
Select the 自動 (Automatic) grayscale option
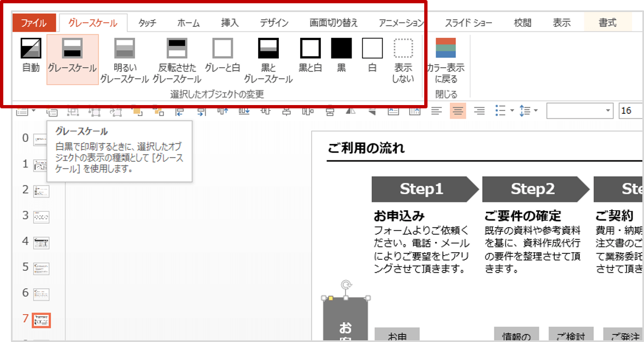[31, 55]
